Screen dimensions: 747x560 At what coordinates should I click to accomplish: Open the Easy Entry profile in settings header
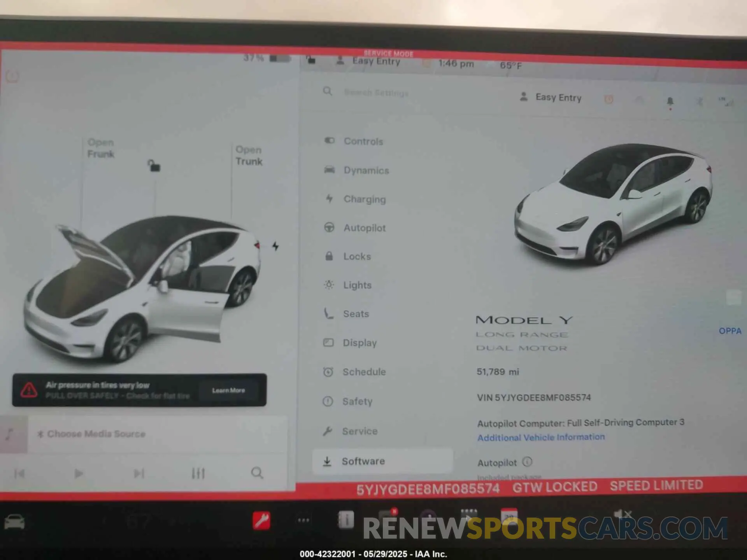click(551, 97)
